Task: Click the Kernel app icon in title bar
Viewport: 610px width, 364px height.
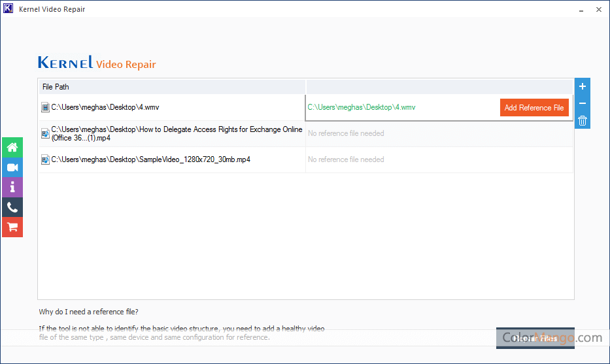Action: coord(8,9)
